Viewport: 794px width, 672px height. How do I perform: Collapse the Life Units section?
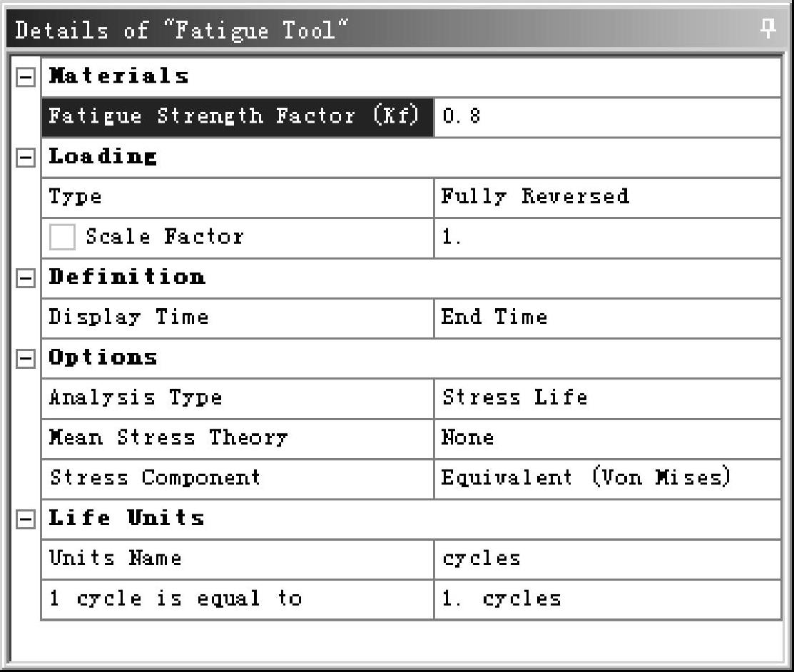tap(24, 519)
